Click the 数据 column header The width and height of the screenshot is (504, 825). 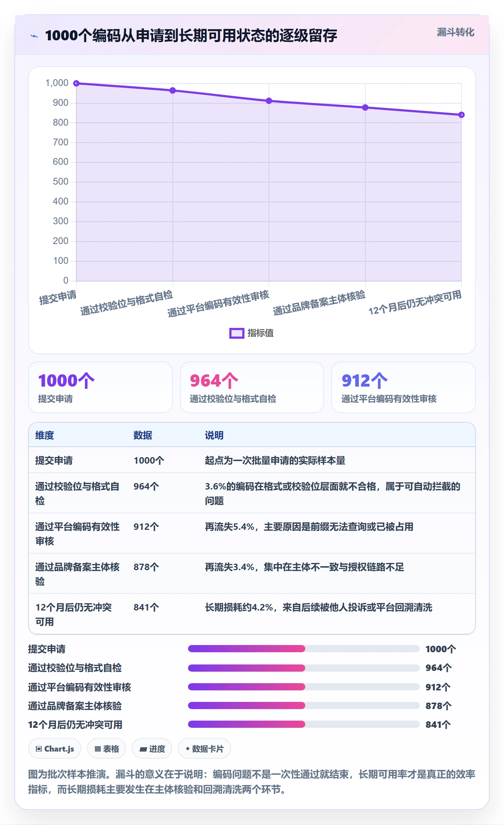tap(143, 435)
